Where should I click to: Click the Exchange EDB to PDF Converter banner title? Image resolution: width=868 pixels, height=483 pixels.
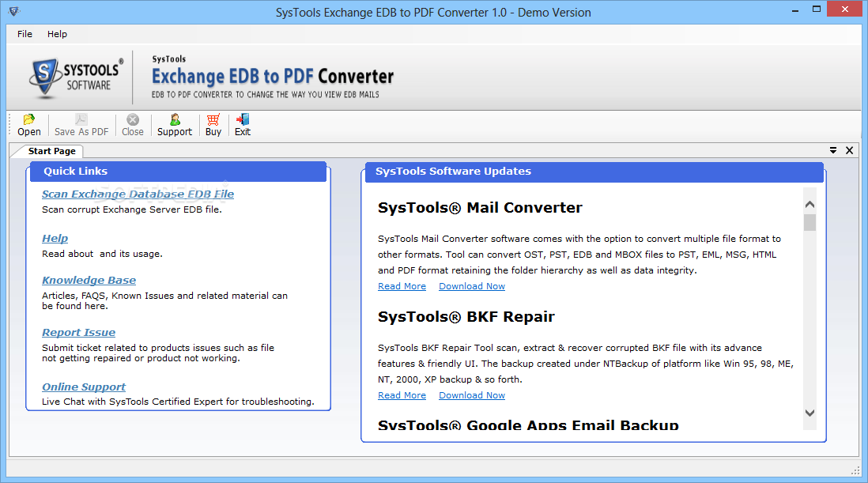(x=273, y=77)
